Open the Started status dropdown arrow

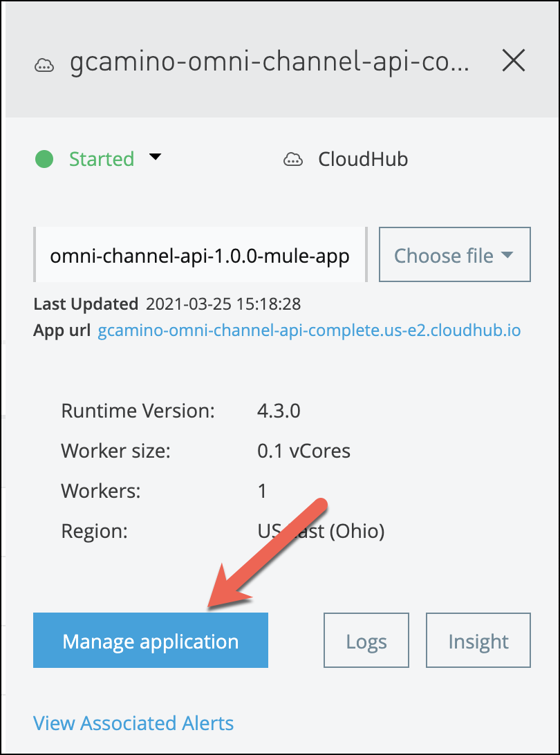pos(155,157)
